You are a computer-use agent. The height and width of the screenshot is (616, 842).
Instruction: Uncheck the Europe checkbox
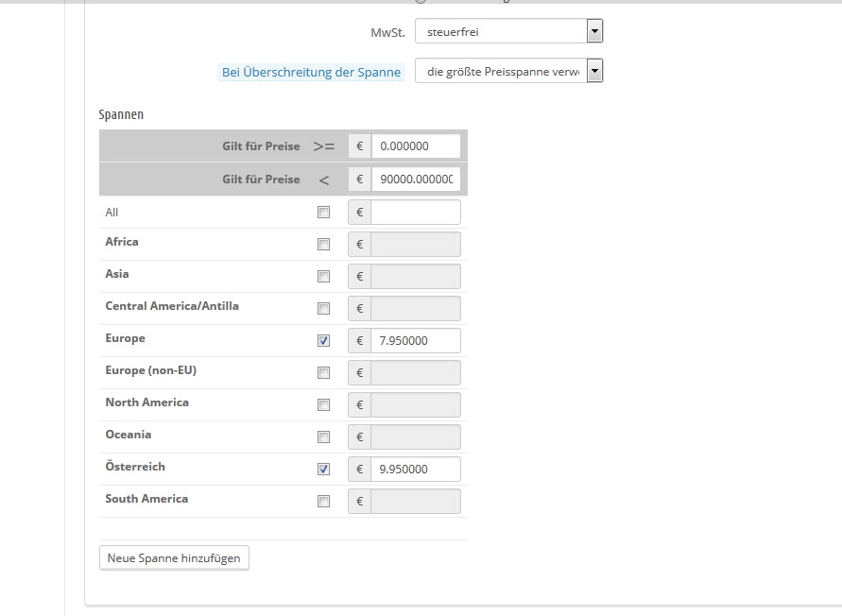324,340
